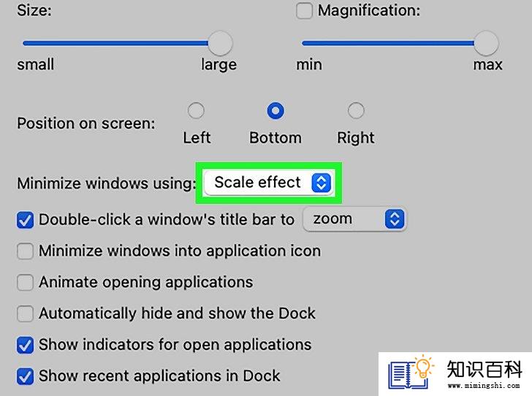Disable Show indicators for open applications
Screen dimensions: 532x396
[25, 345]
